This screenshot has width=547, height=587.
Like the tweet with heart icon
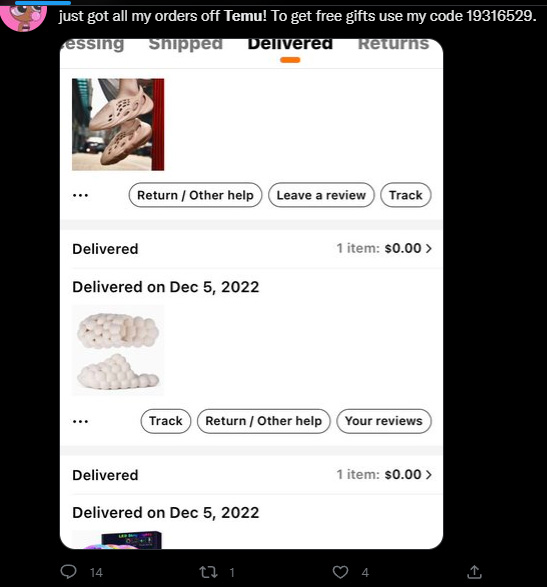[340, 572]
